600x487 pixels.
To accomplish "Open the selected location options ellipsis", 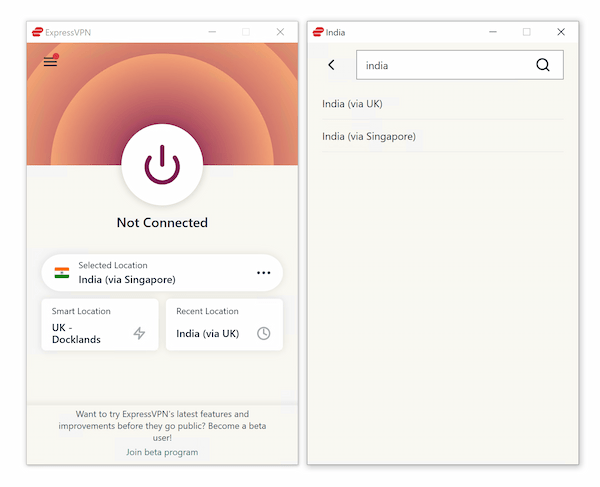I will point(264,273).
